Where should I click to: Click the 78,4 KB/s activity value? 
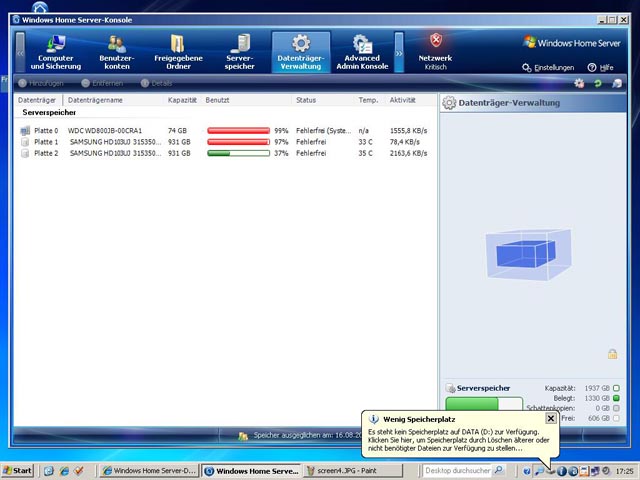pyautogui.click(x=405, y=142)
